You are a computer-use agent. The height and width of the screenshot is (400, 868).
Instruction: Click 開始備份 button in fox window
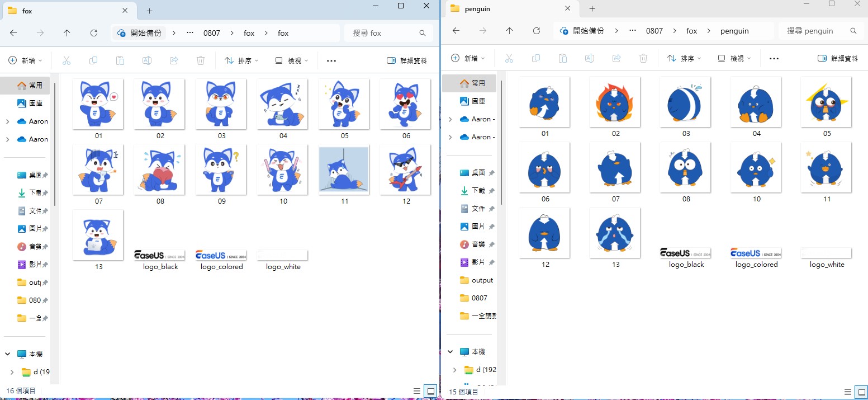point(140,33)
